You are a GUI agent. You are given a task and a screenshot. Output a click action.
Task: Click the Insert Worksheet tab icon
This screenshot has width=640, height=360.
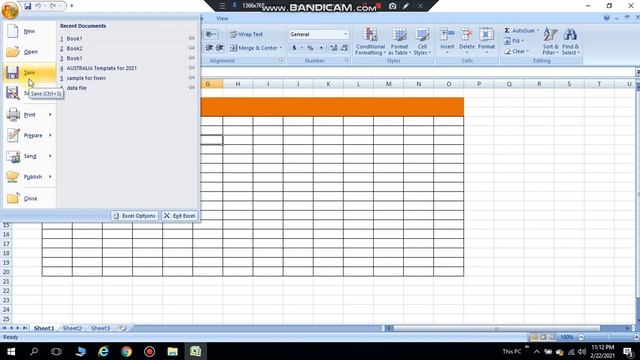pyautogui.click(x=123, y=328)
